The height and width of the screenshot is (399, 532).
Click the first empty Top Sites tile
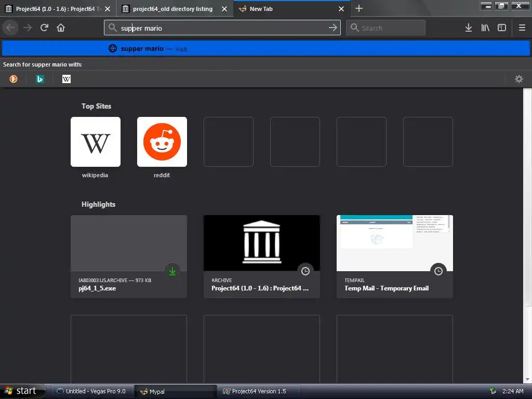tap(229, 142)
